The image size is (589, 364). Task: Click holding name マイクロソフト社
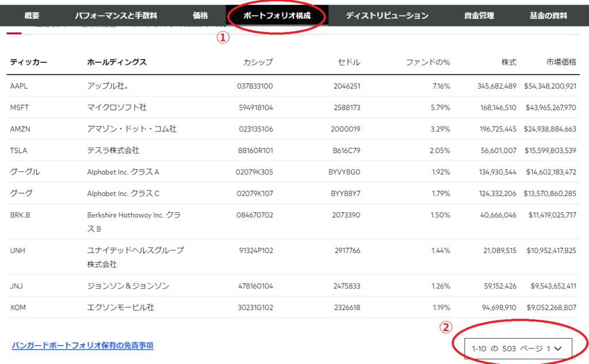click(x=117, y=108)
